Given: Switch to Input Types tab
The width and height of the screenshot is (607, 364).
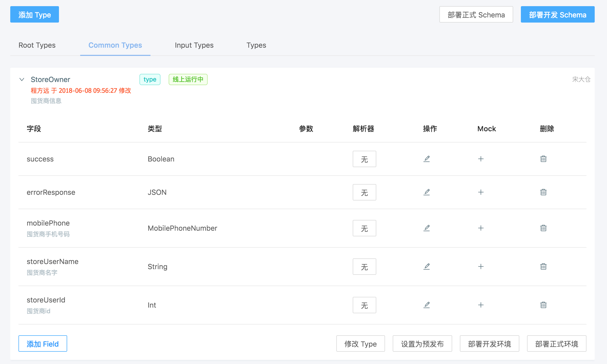Looking at the screenshot, I should coord(194,45).
